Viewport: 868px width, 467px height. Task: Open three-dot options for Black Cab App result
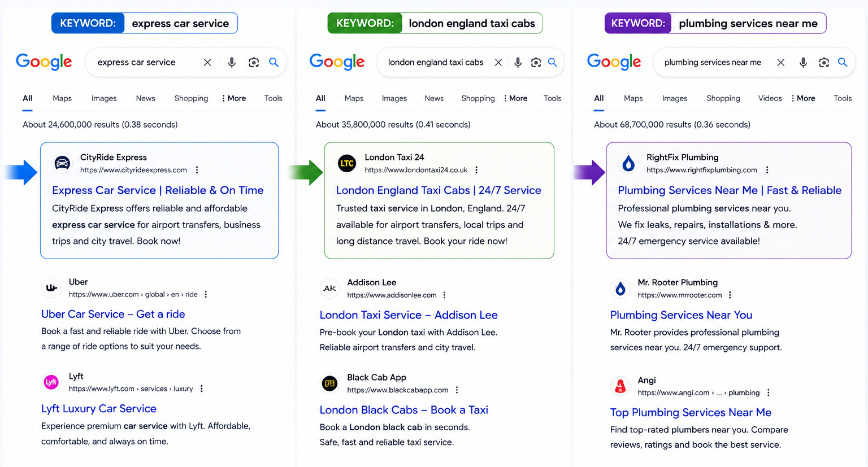pos(457,390)
